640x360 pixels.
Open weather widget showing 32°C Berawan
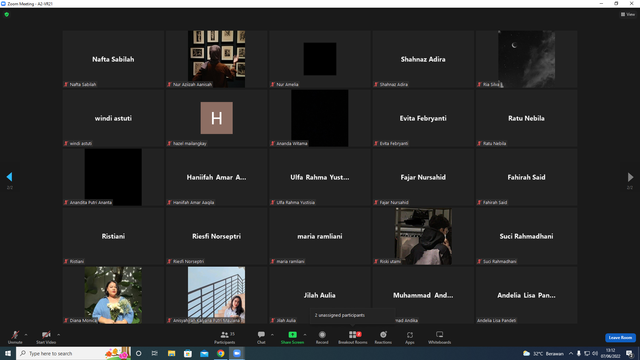tap(543, 353)
